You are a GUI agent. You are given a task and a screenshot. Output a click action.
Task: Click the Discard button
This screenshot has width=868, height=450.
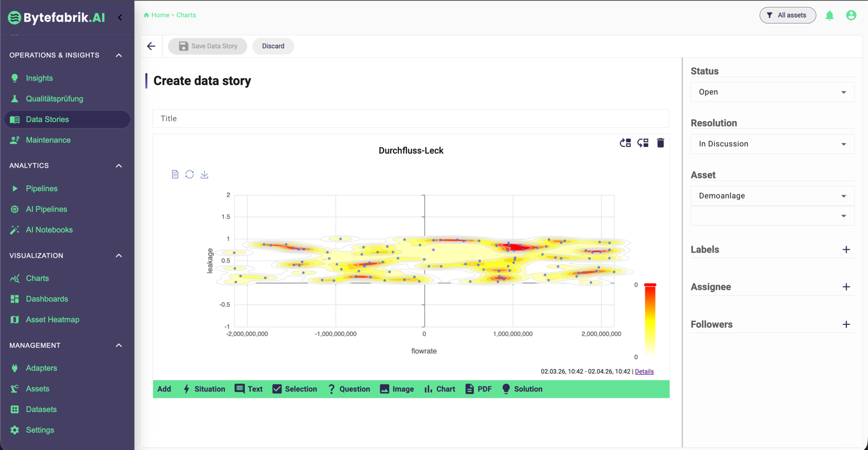tap(273, 46)
